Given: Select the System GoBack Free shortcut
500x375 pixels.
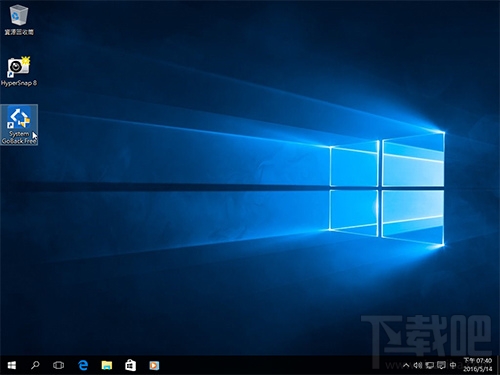Looking at the screenshot, I should (19, 125).
